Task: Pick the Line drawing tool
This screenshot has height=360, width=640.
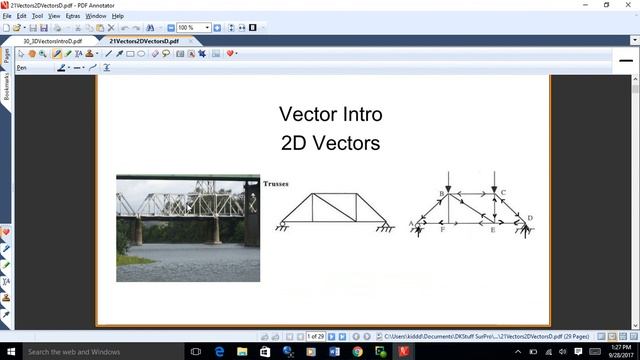Action: [x=108, y=53]
